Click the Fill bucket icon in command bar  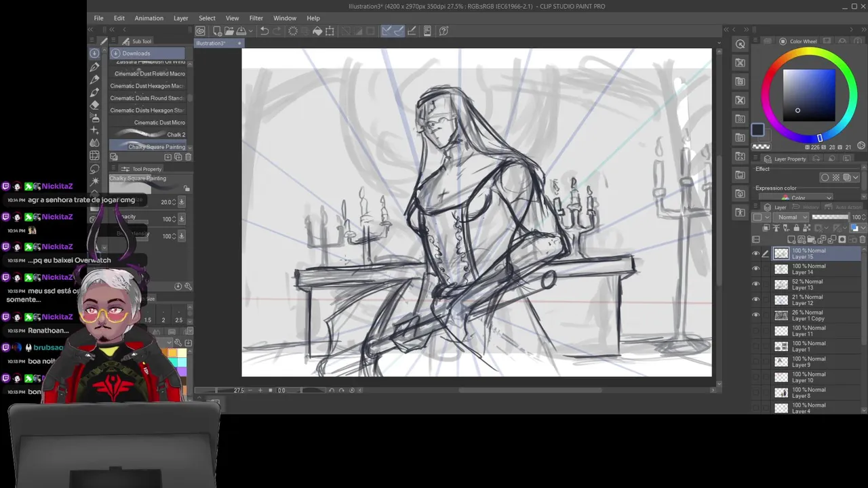(317, 30)
